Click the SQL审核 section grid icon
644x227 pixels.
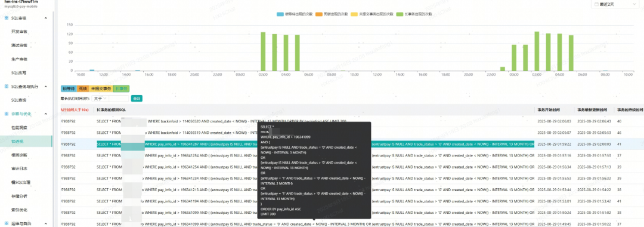pos(6,18)
